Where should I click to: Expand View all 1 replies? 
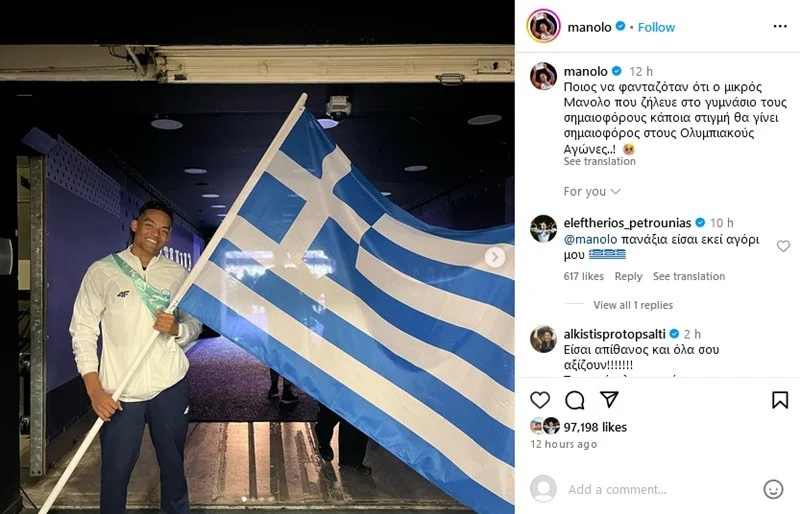click(x=633, y=305)
